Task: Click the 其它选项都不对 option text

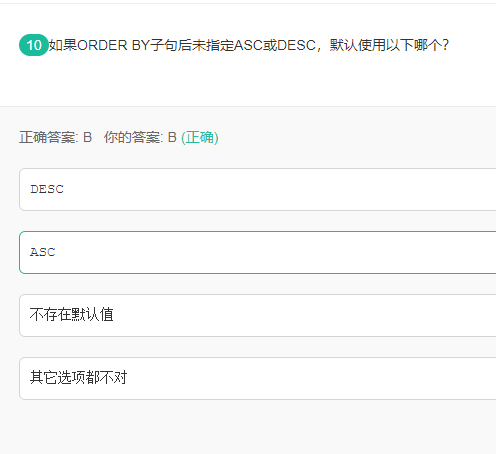Action: click(79, 378)
